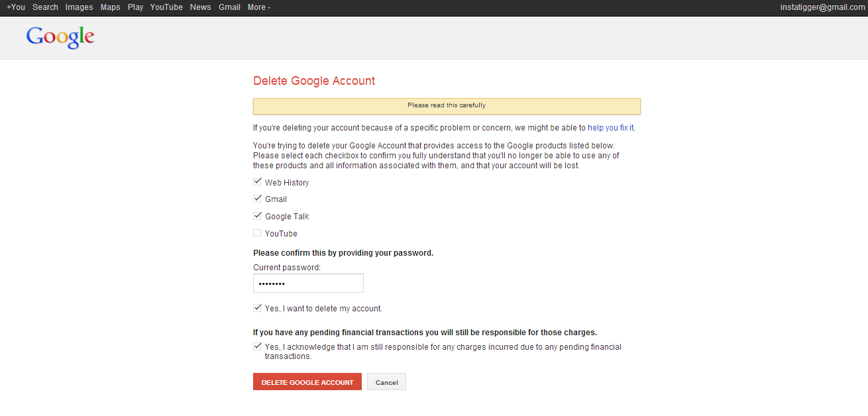Uncheck the Web History checkbox
Viewport: 868px width, 416px height.
tap(257, 182)
